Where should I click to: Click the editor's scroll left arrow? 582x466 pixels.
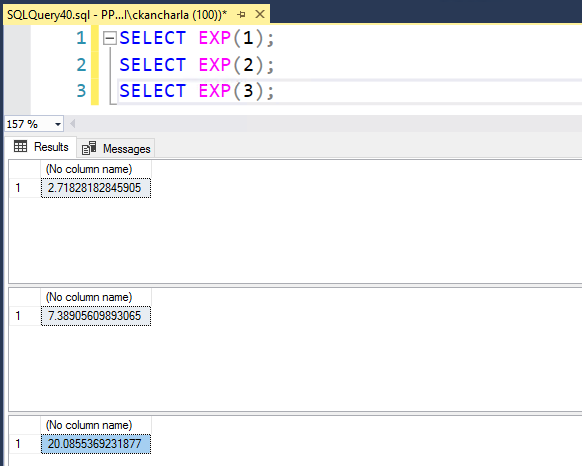(x=73, y=124)
